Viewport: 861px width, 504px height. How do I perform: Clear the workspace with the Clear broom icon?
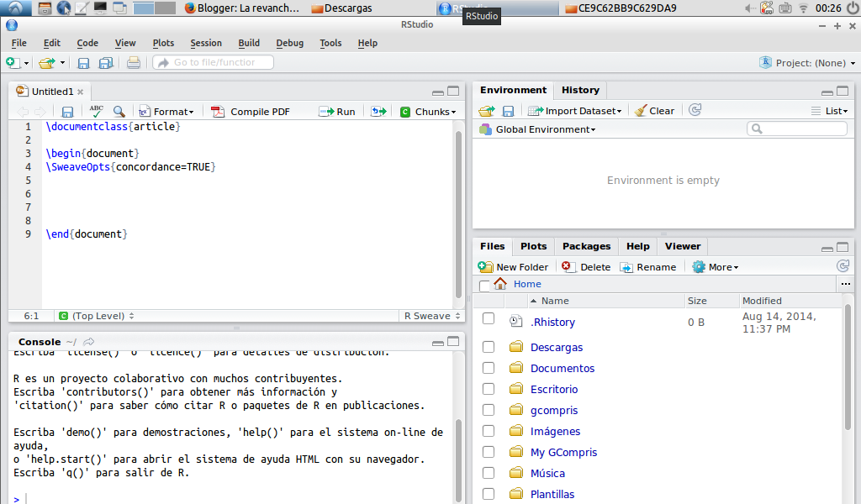click(654, 110)
